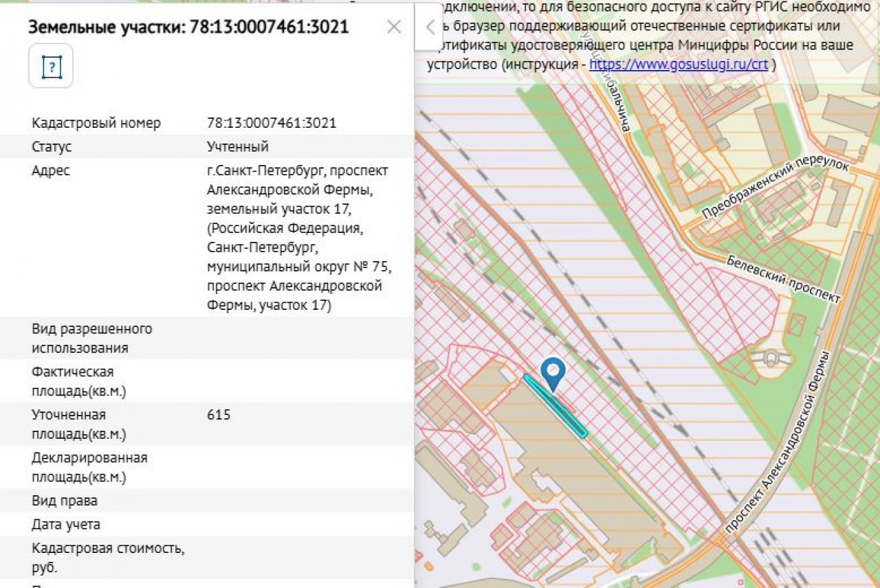This screenshot has height=588, width=880.
Task: Click the Белевский проспект street label
Action: (783, 279)
